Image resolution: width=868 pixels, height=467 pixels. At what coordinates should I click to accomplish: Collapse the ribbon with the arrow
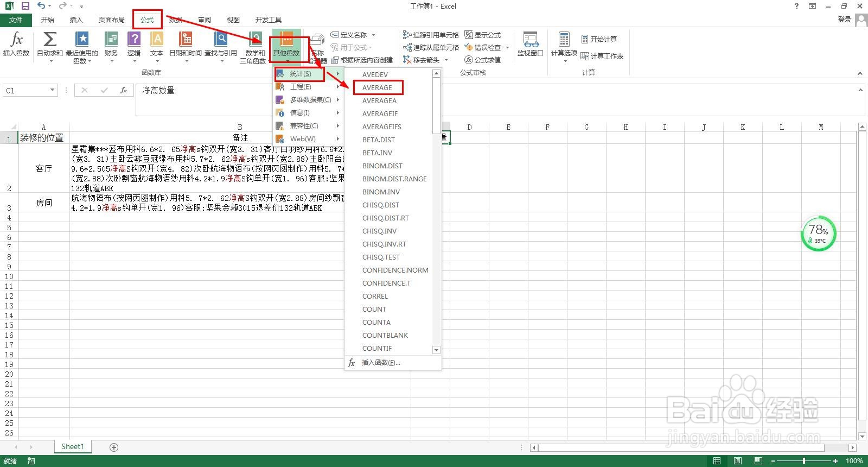pos(860,73)
